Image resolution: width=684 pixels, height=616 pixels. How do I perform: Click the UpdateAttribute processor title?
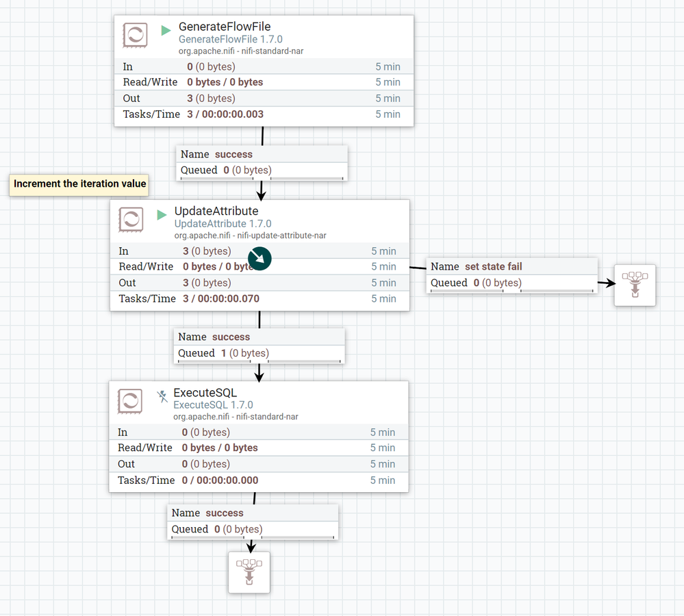coord(216,211)
